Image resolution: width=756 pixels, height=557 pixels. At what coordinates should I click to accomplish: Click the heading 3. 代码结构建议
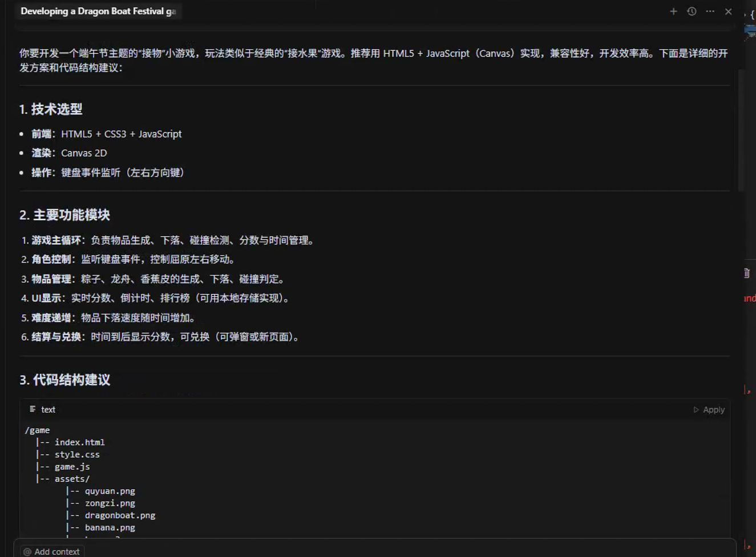click(x=64, y=380)
